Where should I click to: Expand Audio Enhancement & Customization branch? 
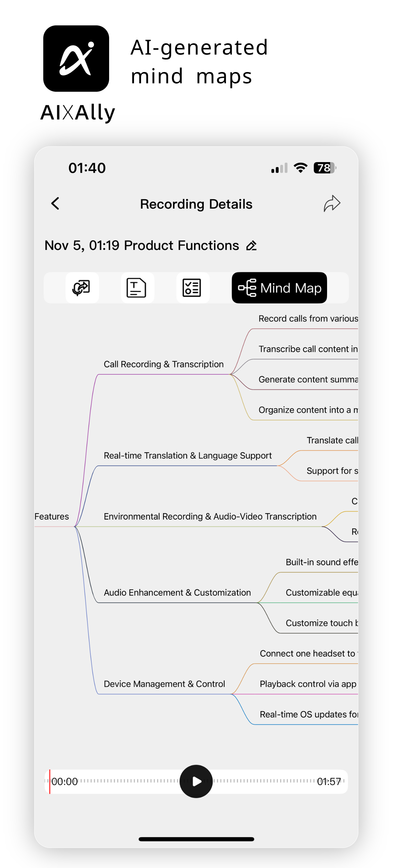click(x=177, y=593)
